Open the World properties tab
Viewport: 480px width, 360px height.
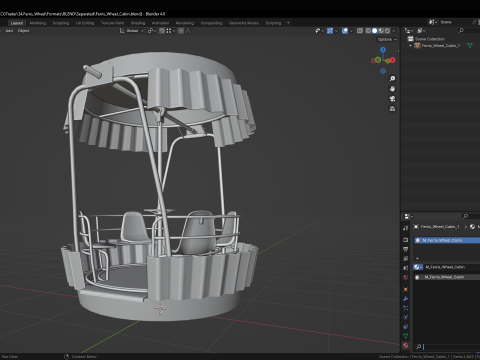point(405,277)
